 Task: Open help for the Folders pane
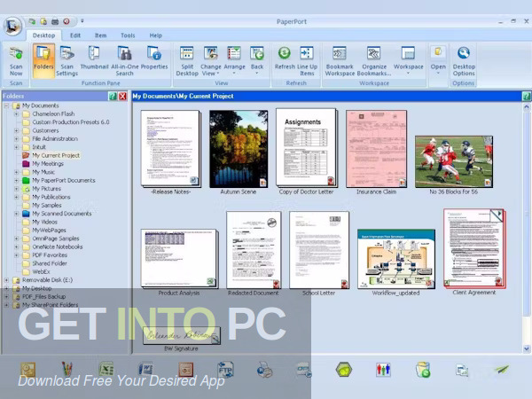[x=113, y=97]
